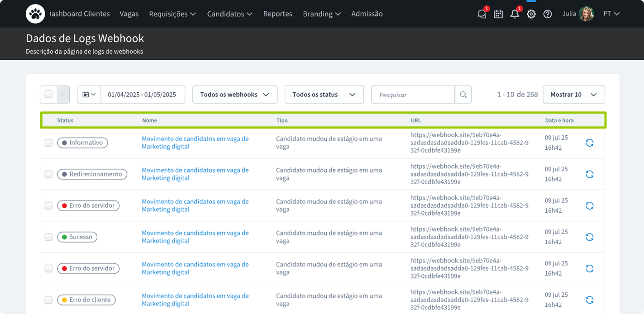
Task: Retry the webhook with Sucesso status
Action: pyautogui.click(x=589, y=237)
